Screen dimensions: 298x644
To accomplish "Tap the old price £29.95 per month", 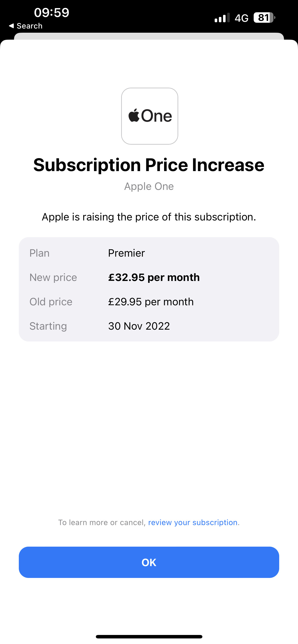I will [151, 302].
